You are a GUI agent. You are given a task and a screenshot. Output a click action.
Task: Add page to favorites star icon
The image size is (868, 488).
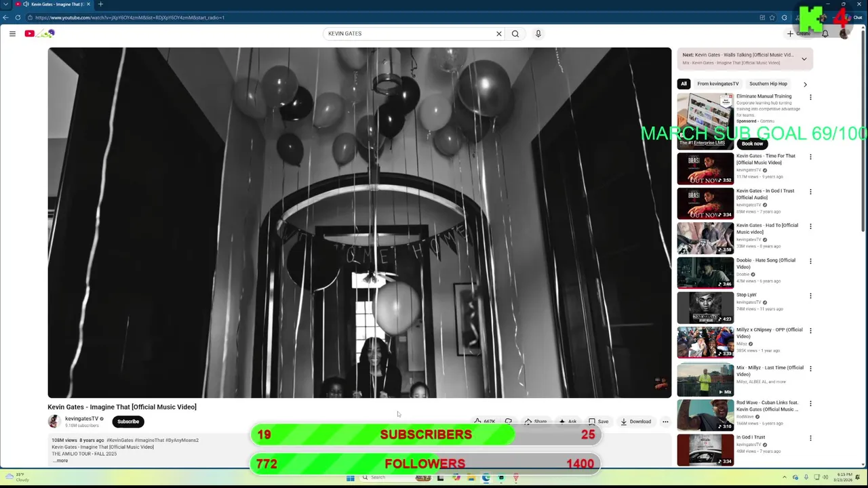pos(772,17)
